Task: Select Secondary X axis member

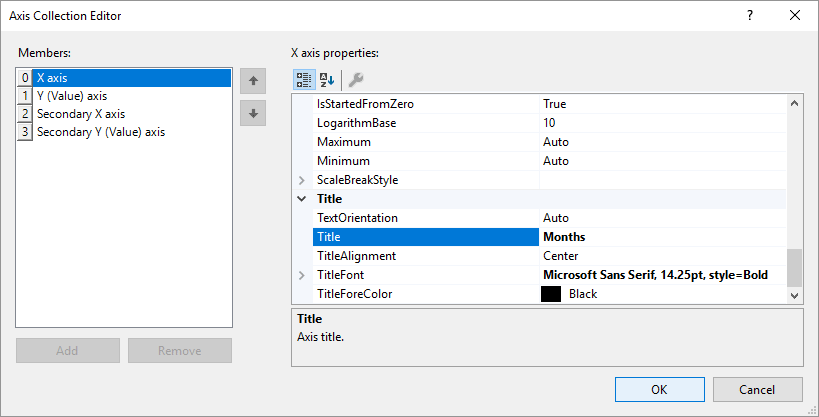Action: (x=124, y=114)
